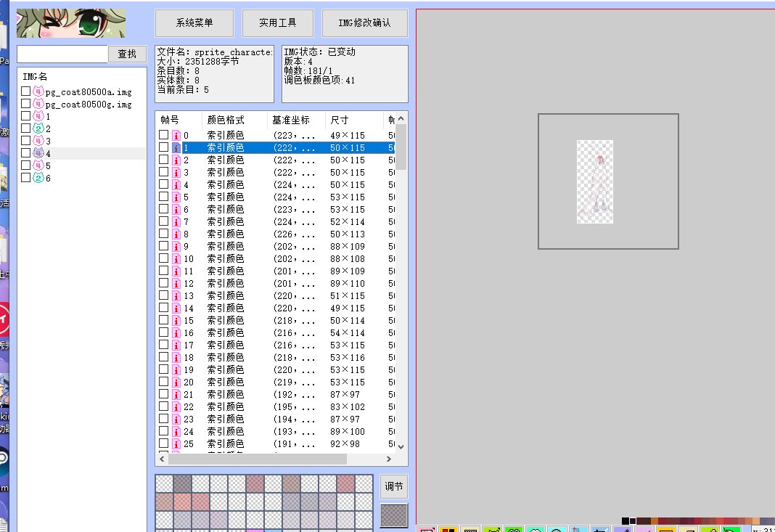The width and height of the screenshot is (775, 532).
Task: Select frame row 8 with size 50×113
Action: [x=276, y=234]
